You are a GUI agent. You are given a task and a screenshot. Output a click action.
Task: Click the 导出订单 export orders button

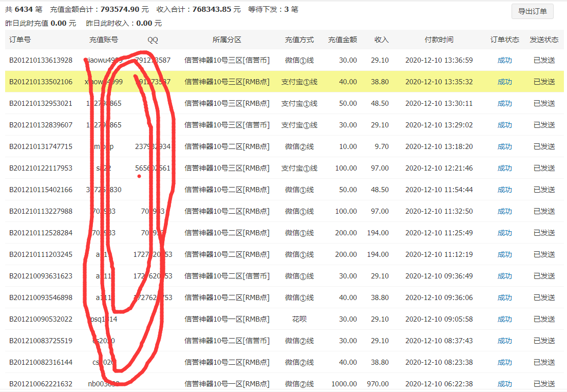pyautogui.click(x=532, y=11)
